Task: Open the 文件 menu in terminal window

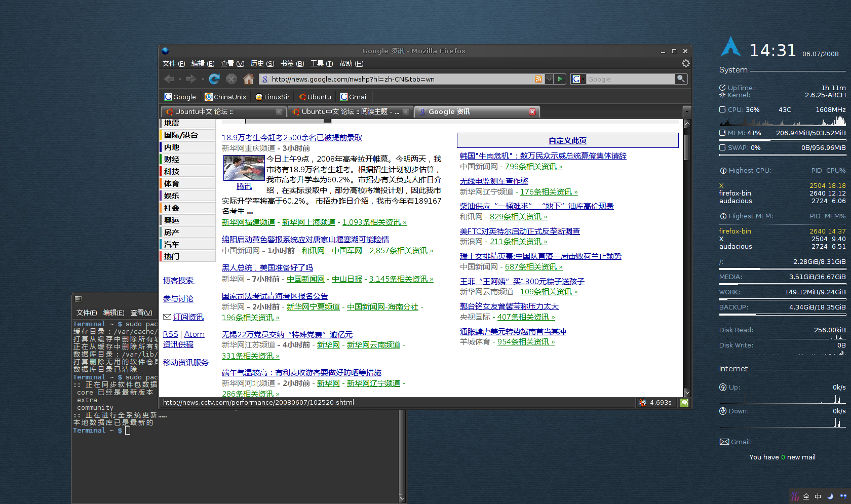Action: [x=87, y=313]
